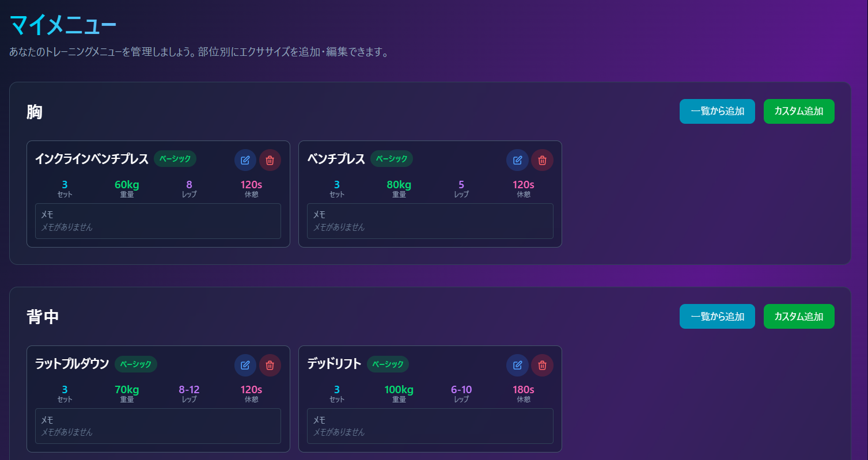Remove ベンチプレス using its trash icon
The image size is (868, 460).
pos(542,160)
